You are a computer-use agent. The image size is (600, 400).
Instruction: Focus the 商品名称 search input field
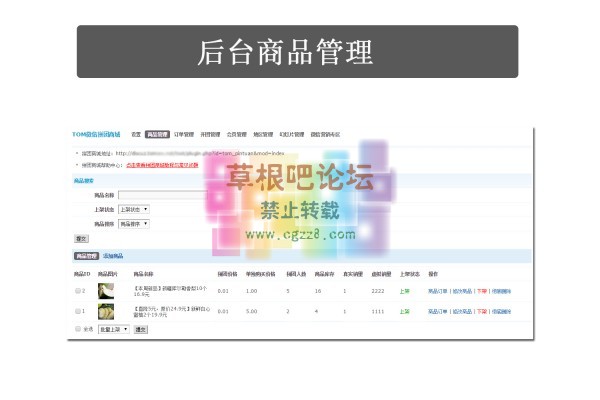coord(163,195)
